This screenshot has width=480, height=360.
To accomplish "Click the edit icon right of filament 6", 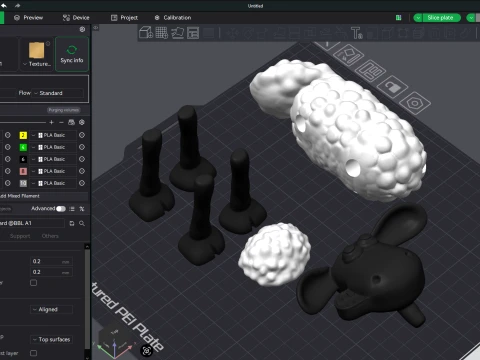I will tap(82, 159).
